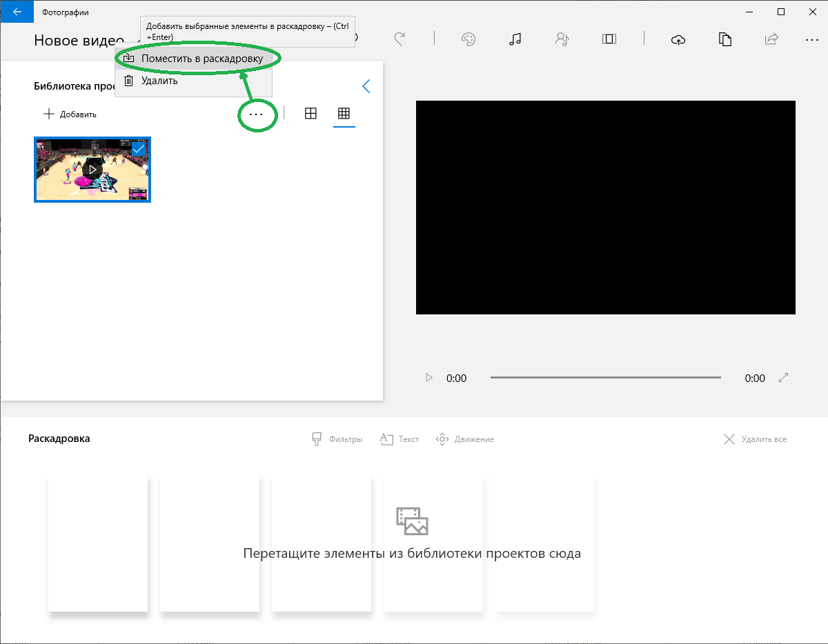Switch the library to medium grid view
This screenshot has width=828, height=644.
tap(310, 114)
